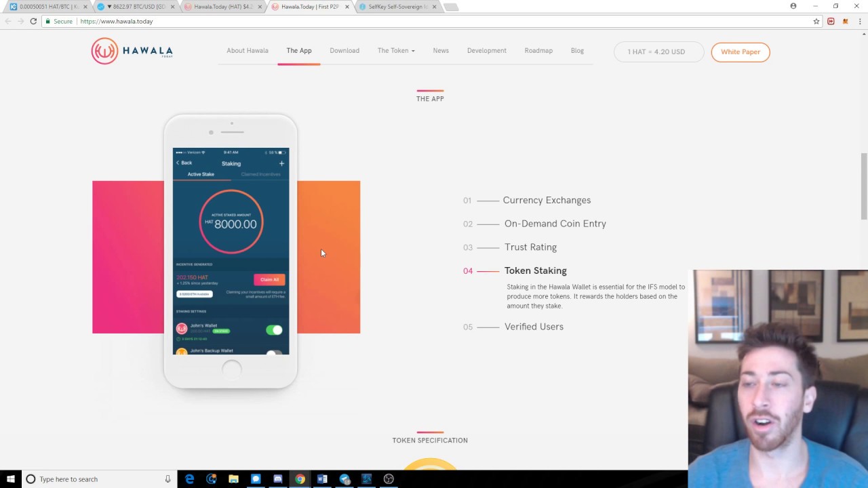Reload the page with the refresh icon
Viewport: 868px width, 488px height.
point(33,21)
